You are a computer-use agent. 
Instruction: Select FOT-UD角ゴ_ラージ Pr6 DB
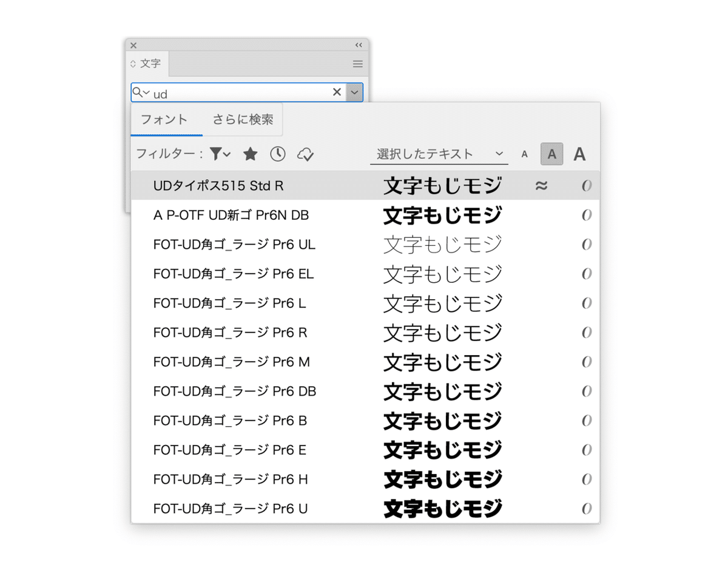point(365,391)
